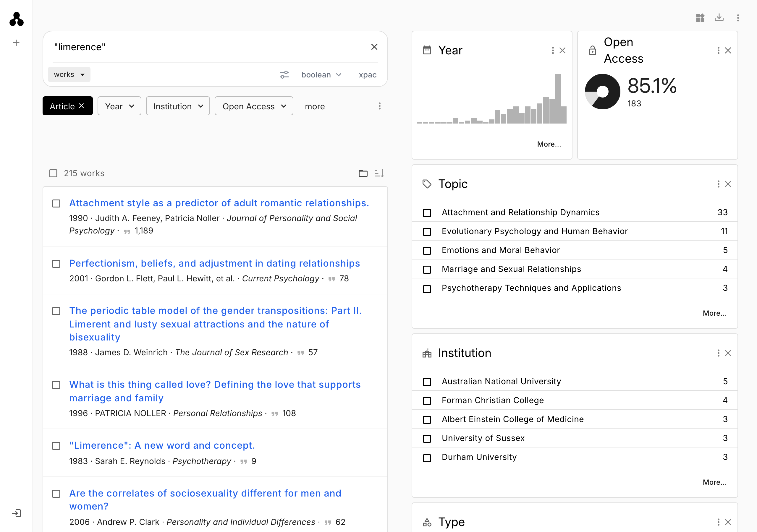
Task: Open the sort results icon
Action: [379, 173]
